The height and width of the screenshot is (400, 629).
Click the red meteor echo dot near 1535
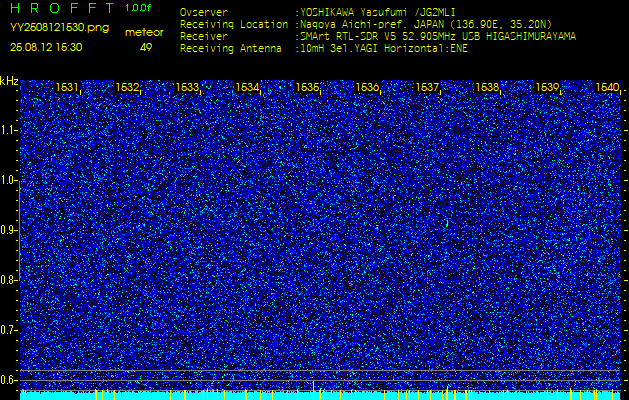pyautogui.click(x=313, y=221)
